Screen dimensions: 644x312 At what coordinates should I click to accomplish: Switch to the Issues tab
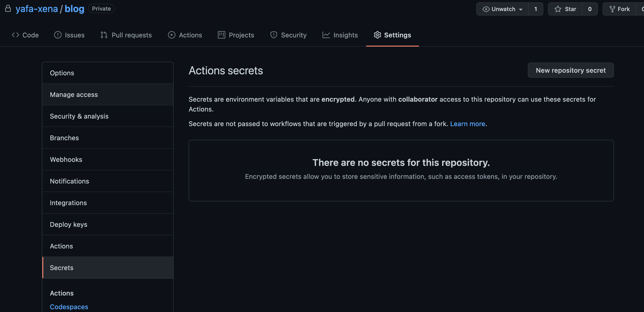coord(69,35)
